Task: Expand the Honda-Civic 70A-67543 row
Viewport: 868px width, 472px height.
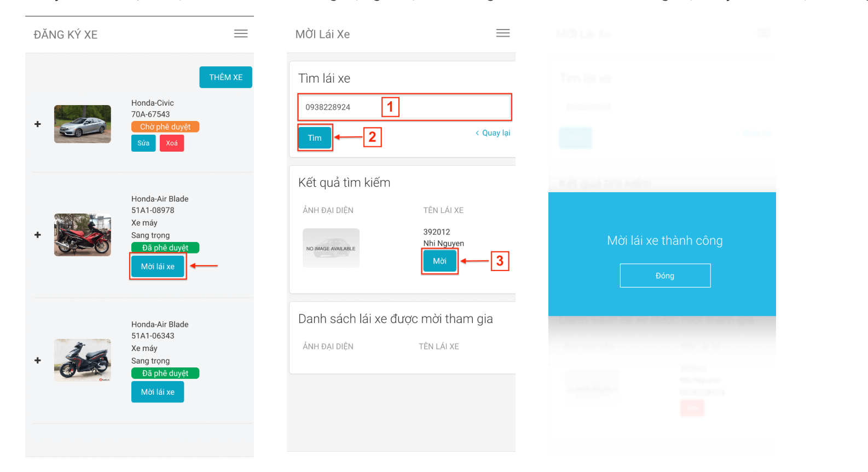Action: [38, 124]
